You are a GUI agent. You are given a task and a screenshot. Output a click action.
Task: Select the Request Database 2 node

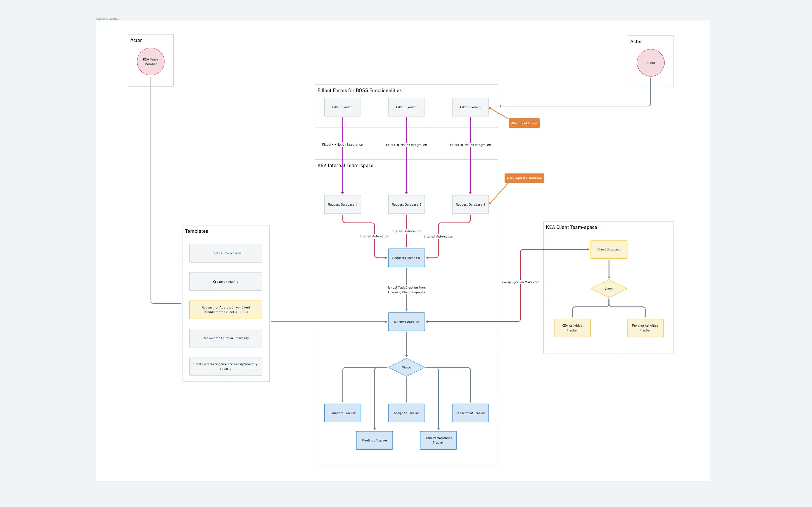(406, 204)
